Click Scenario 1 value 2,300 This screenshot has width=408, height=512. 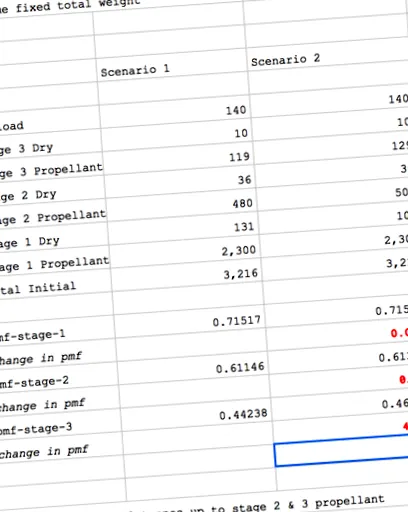click(239, 251)
